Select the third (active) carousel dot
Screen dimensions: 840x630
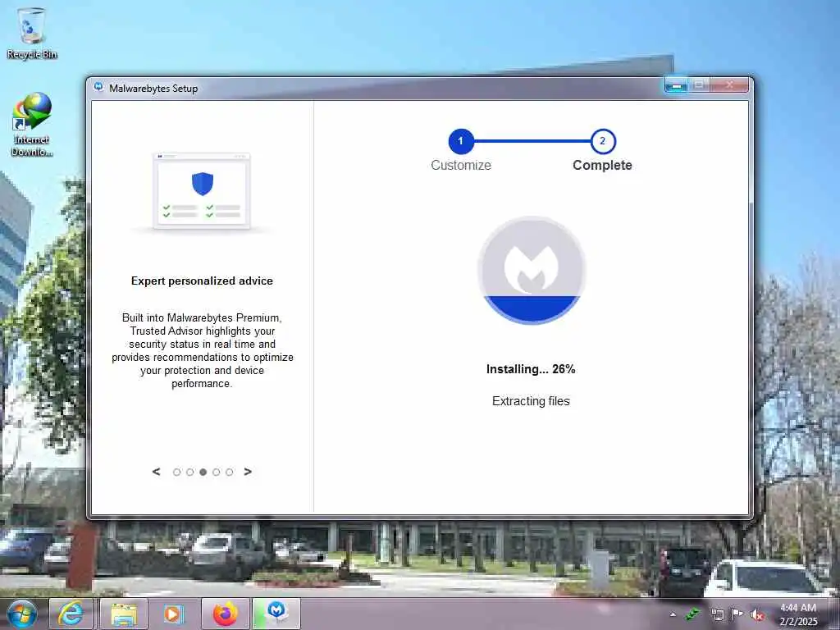coord(203,472)
